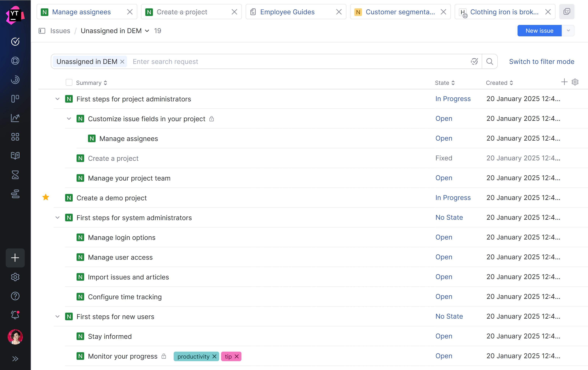The width and height of the screenshot is (588, 370).
Task: Click the New issue button
Action: 539,31
